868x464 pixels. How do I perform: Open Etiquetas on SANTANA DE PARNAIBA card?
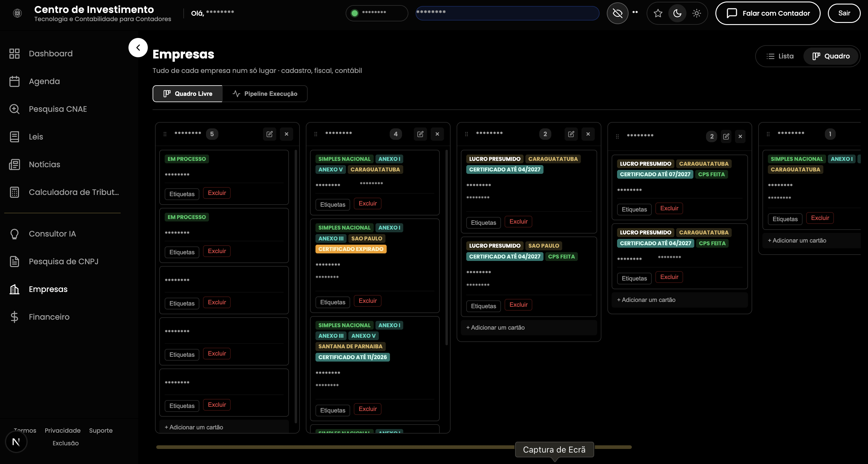coord(333,410)
